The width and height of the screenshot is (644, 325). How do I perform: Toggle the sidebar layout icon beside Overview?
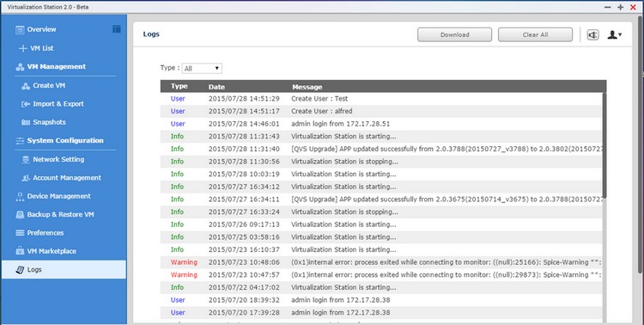(117, 28)
